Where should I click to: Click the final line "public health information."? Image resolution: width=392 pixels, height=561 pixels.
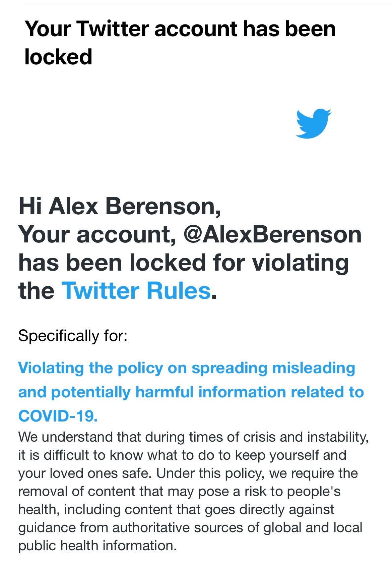97,546
